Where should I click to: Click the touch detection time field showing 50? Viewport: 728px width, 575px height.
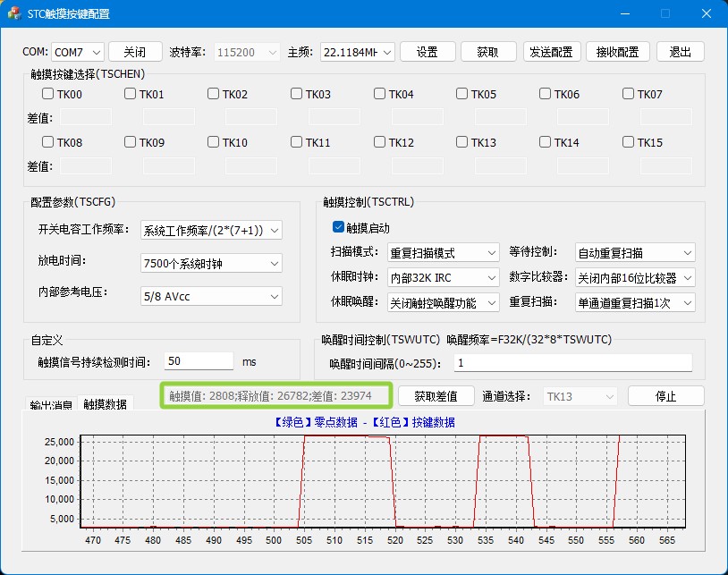pos(199,361)
